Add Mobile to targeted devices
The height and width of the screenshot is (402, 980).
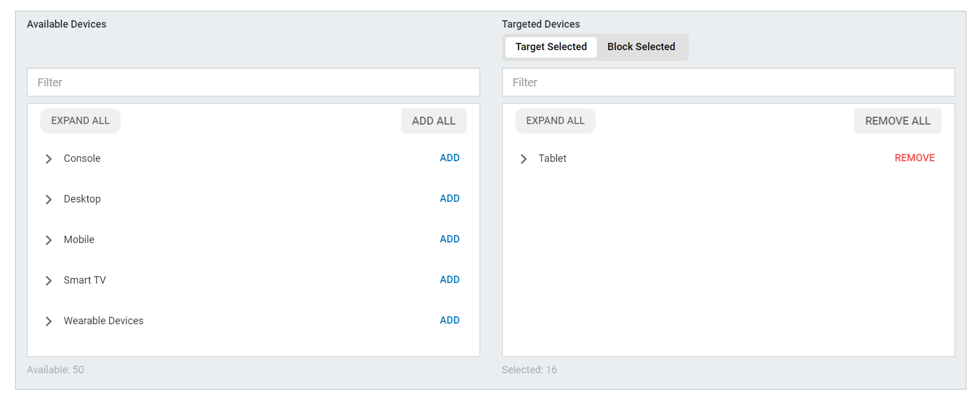click(x=449, y=239)
